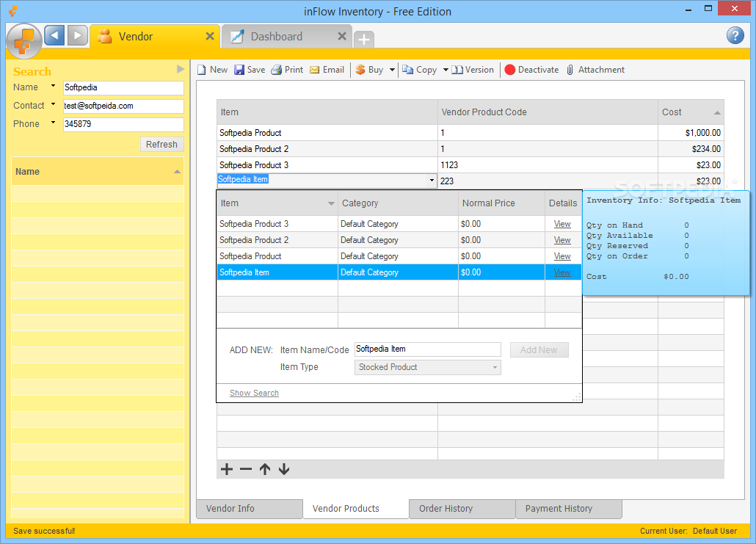Email the vendor record
The height and width of the screenshot is (544, 756).
point(327,70)
